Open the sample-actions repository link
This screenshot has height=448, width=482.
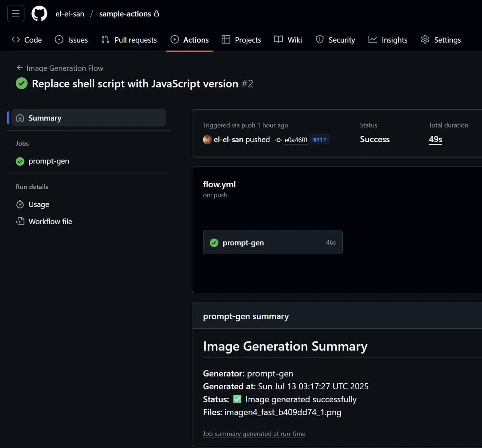pyautogui.click(x=125, y=14)
